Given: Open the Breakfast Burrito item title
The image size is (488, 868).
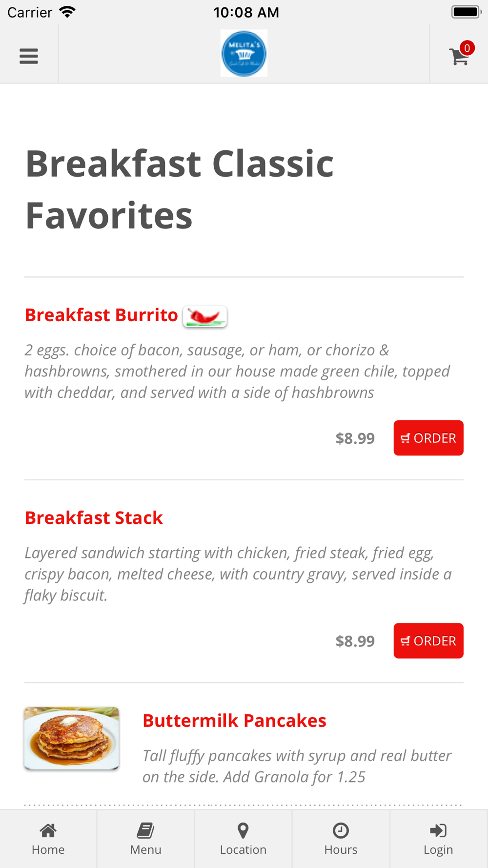Looking at the screenshot, I should click(102, 315).
